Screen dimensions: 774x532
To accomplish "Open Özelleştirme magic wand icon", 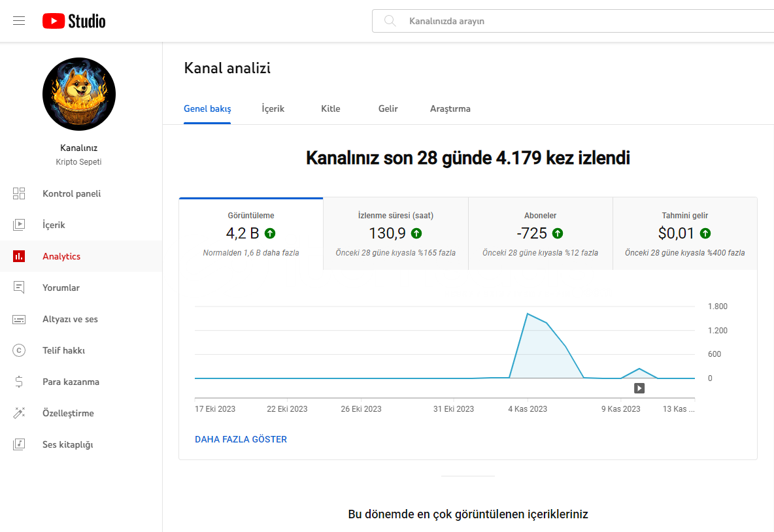I will pos(19,413).
